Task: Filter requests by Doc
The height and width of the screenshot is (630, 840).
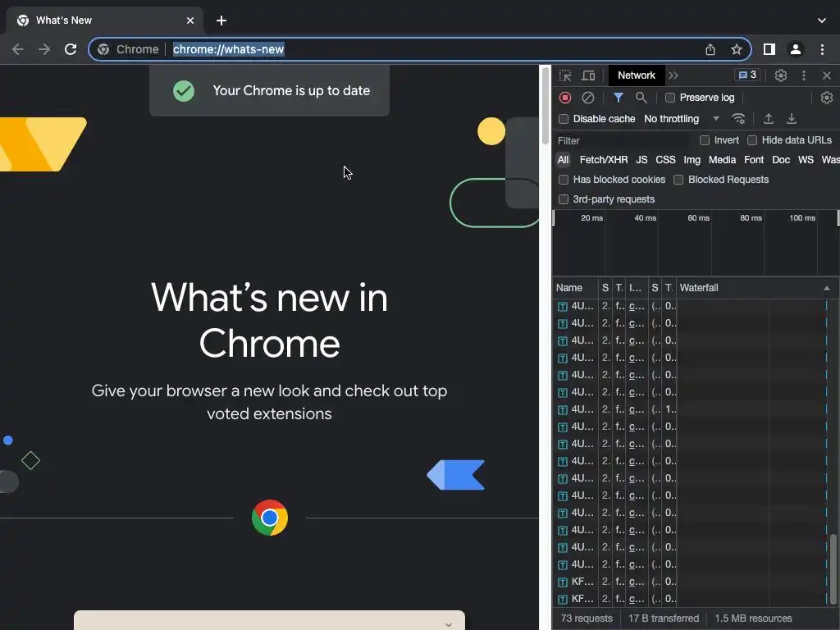Action: tap(781, 160)
